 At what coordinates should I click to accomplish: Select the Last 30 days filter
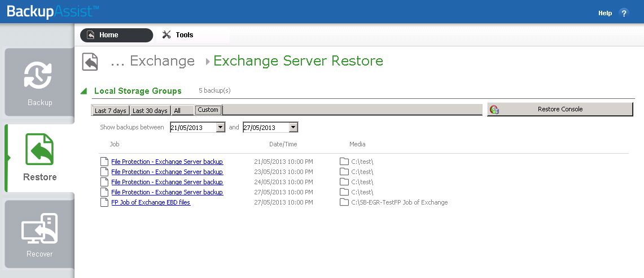[x=150, y=110]
